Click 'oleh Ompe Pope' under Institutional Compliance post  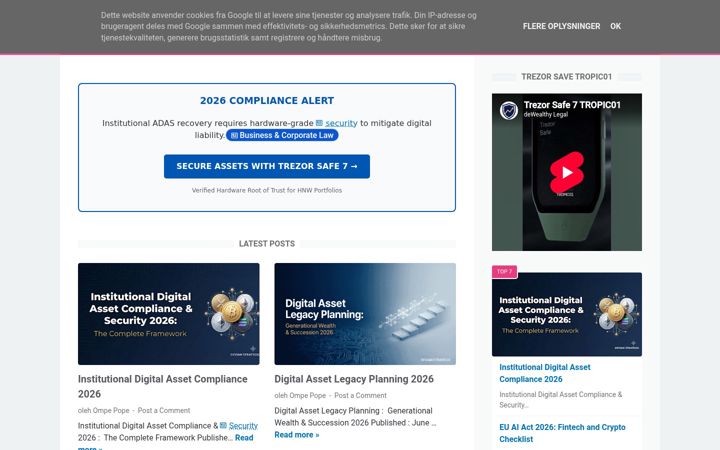tap(103, 411)
